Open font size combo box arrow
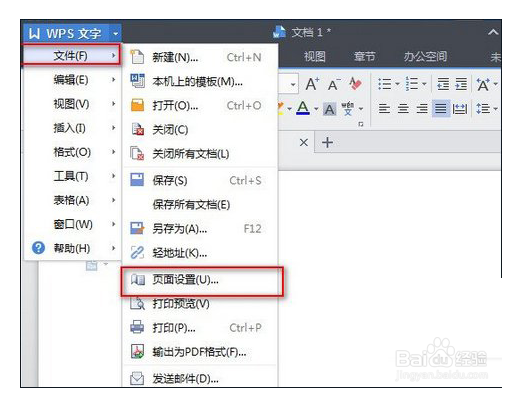 (293, 84)
